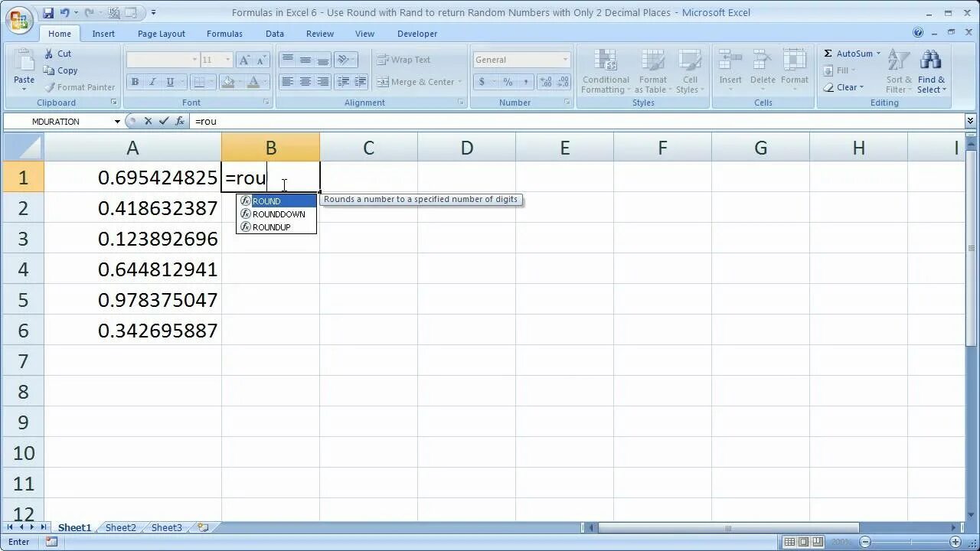Image resolution: width=980 pixels, height=551 pixels.
Task: Align text left
Action: click(287, 82)
